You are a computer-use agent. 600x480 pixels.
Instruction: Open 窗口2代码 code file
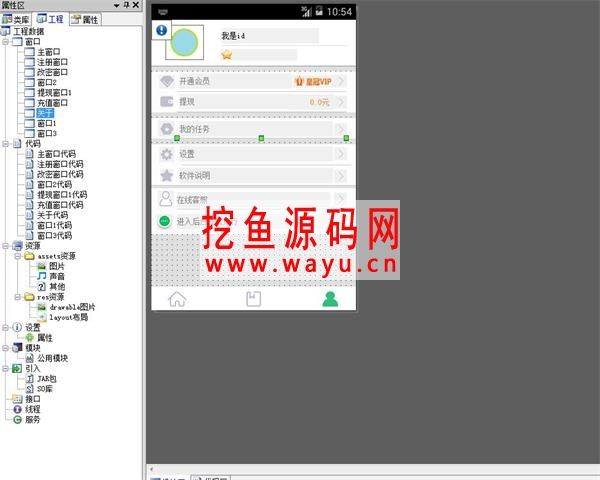coord(54,184)
